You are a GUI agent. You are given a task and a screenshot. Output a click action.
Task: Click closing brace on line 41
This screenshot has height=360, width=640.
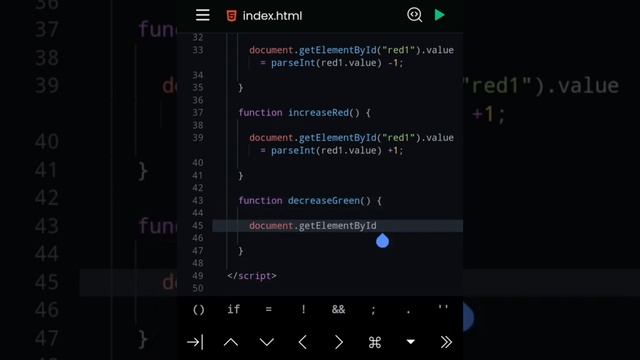[241, 176]
